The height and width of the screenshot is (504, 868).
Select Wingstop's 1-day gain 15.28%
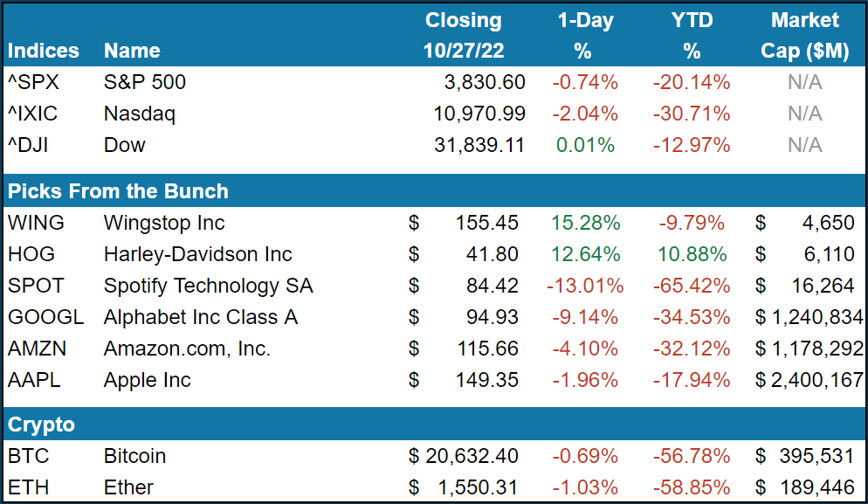(x=587, y=223)
